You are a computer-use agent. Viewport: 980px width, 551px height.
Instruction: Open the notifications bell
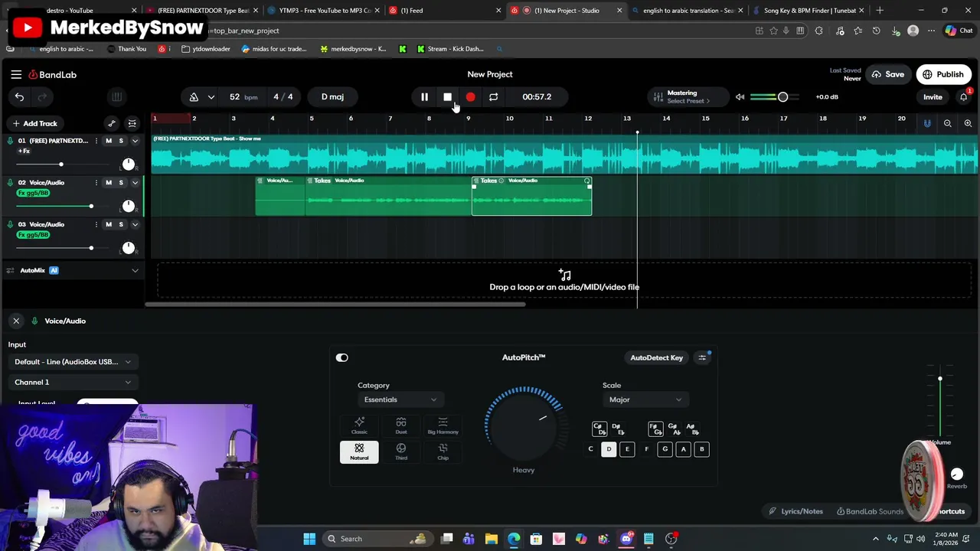[963, 97]
